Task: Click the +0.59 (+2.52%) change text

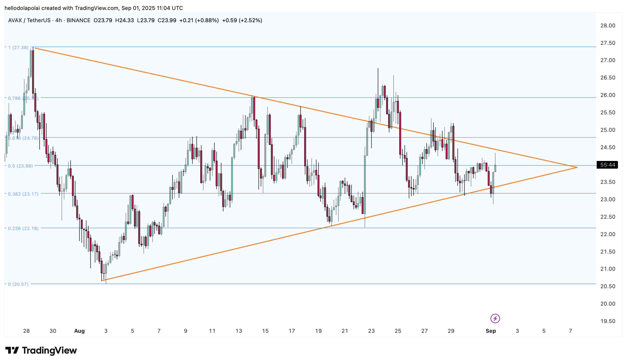Action: tap(242, 20)
